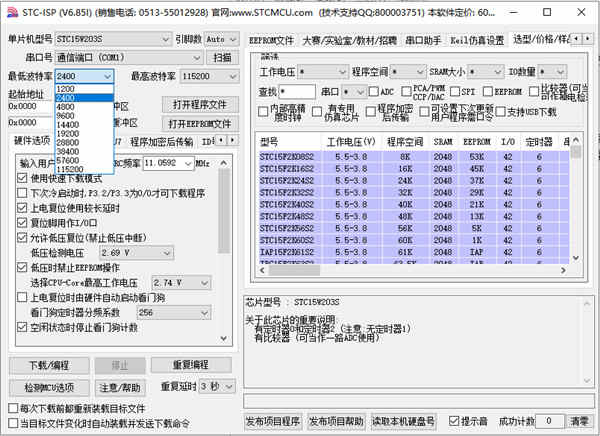
Task: Click the horizontal scrollbar right arrow in chip table
Action: click(563, 270)
